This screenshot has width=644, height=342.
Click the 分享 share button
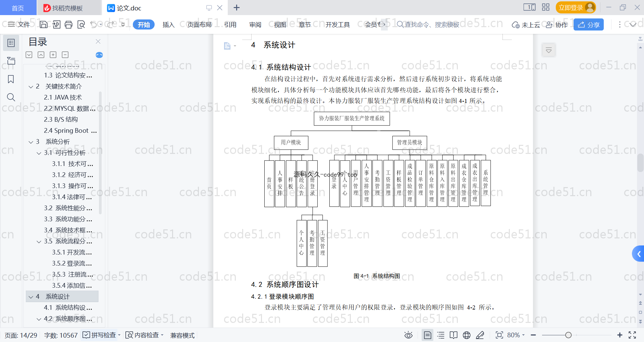coord(589,24)
